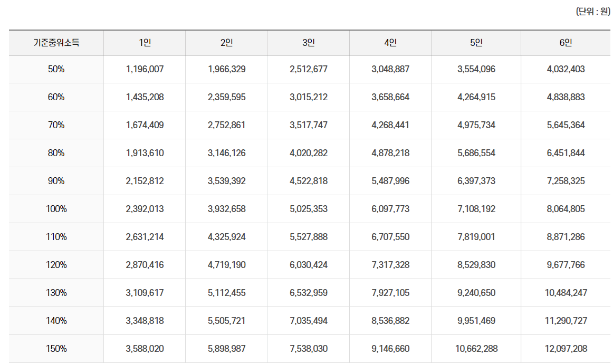Click the value 6,097,773
Viewport: 613px width, 364px height.
pos(390,209)
